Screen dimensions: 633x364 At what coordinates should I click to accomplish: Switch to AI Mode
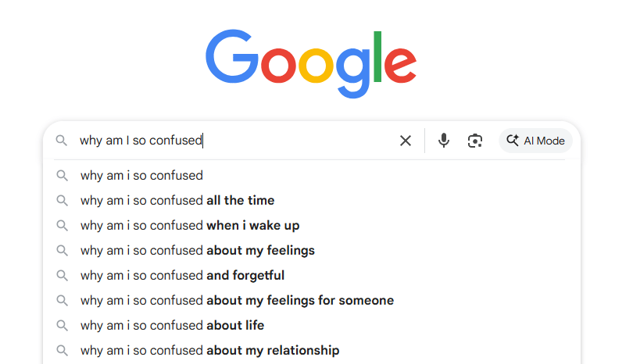(535, 141)
